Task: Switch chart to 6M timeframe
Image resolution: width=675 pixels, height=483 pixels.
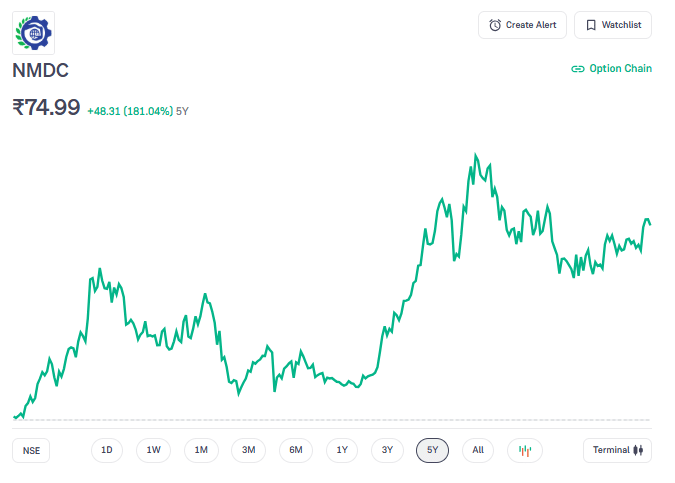Action: point(296,450)
